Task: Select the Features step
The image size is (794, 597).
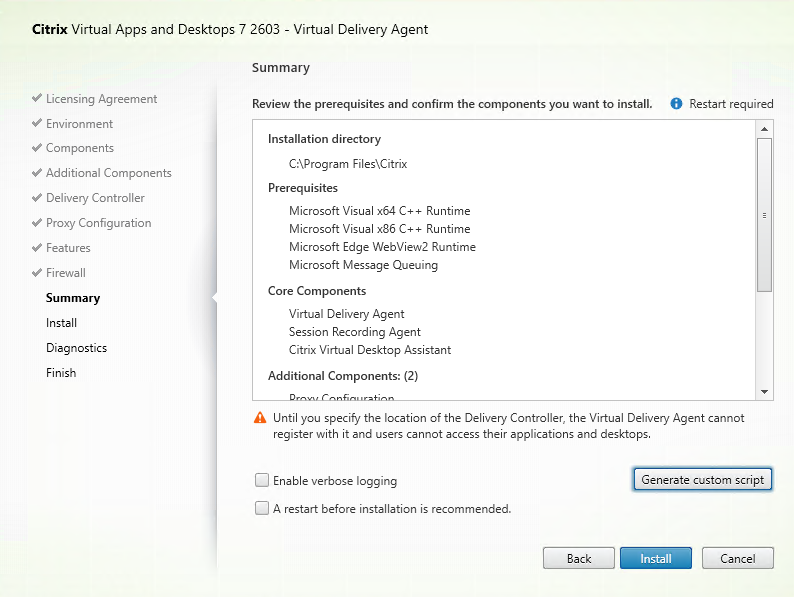Action: (68, 248)
